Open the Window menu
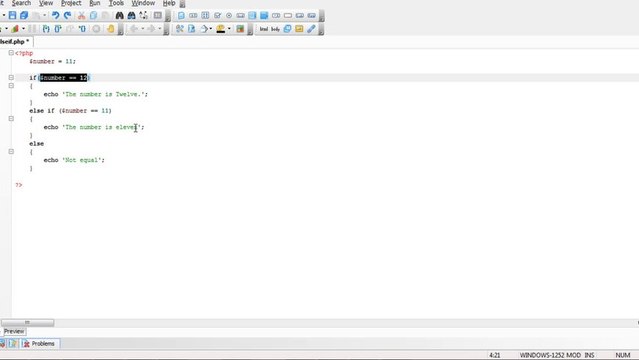Viewport: 639px width, 360px height. point(143,3)
